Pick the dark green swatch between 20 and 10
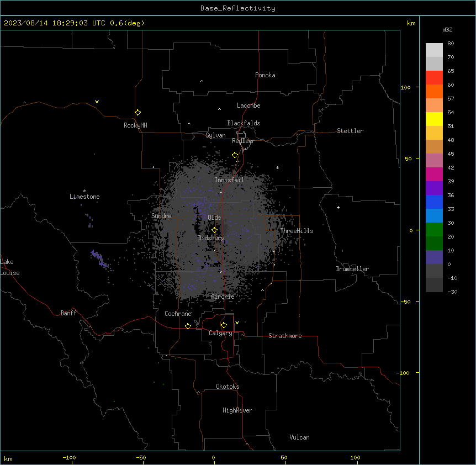 [x=434, y=244]
